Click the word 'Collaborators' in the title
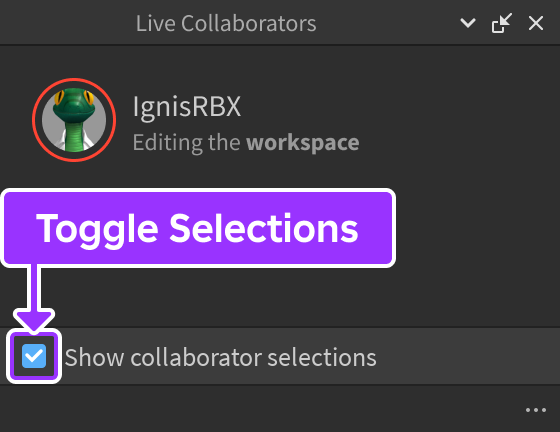Viewport: 560px width, 432px height. (x=249, y=24)
